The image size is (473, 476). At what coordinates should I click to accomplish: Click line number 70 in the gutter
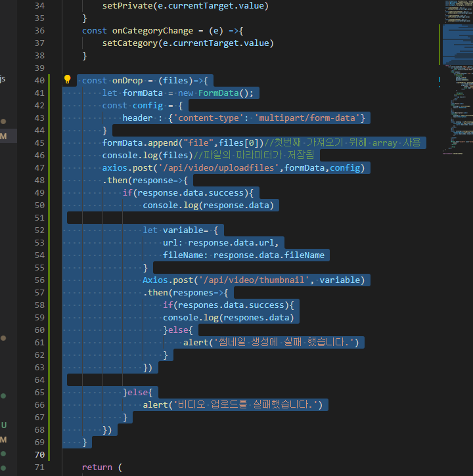click(x=39, y=455)
